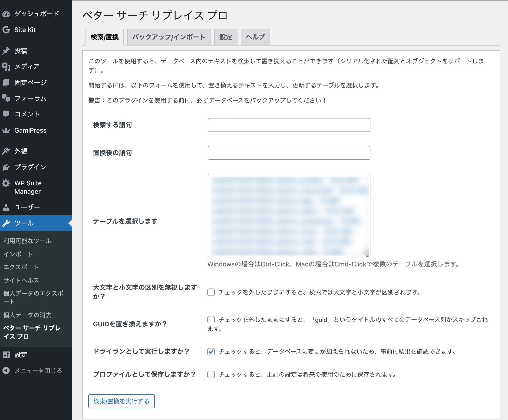Toggle the GUID replacement checkbox
The width and height of the screenshot is (508, 420).
point(211,319)
